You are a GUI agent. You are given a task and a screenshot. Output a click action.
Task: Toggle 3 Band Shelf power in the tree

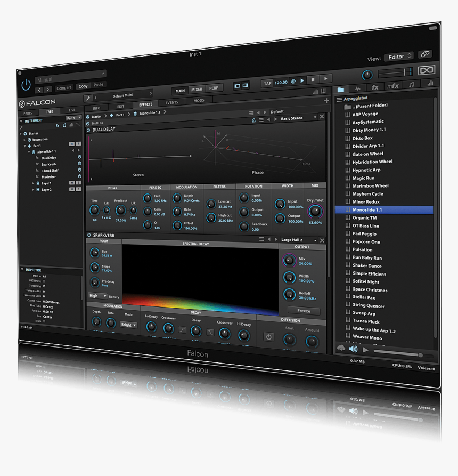79,170
